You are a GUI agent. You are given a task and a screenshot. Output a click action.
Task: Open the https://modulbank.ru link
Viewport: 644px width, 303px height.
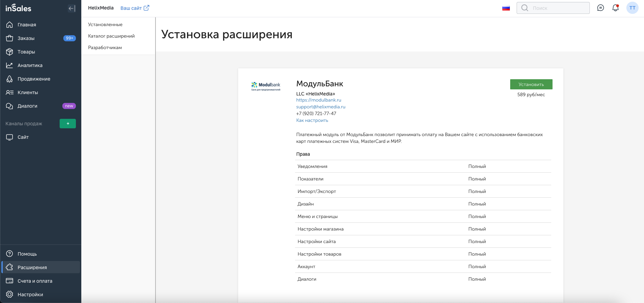pyautogui.click(x=319, y=100)
